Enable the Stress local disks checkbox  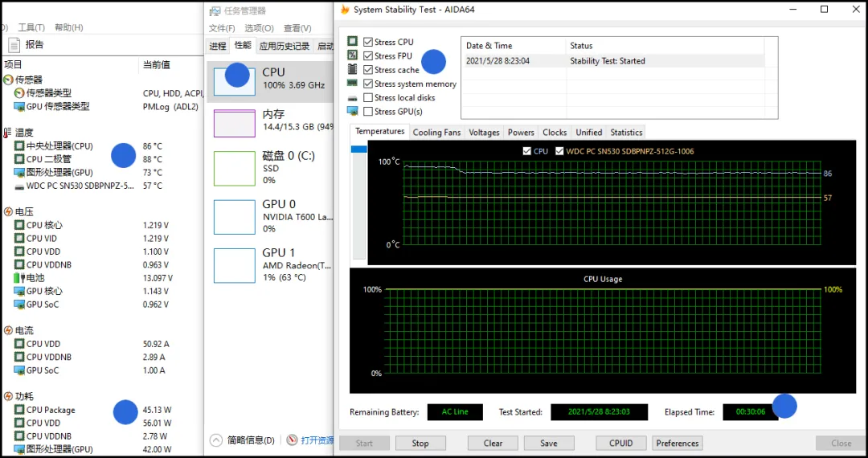pos(368,98)
